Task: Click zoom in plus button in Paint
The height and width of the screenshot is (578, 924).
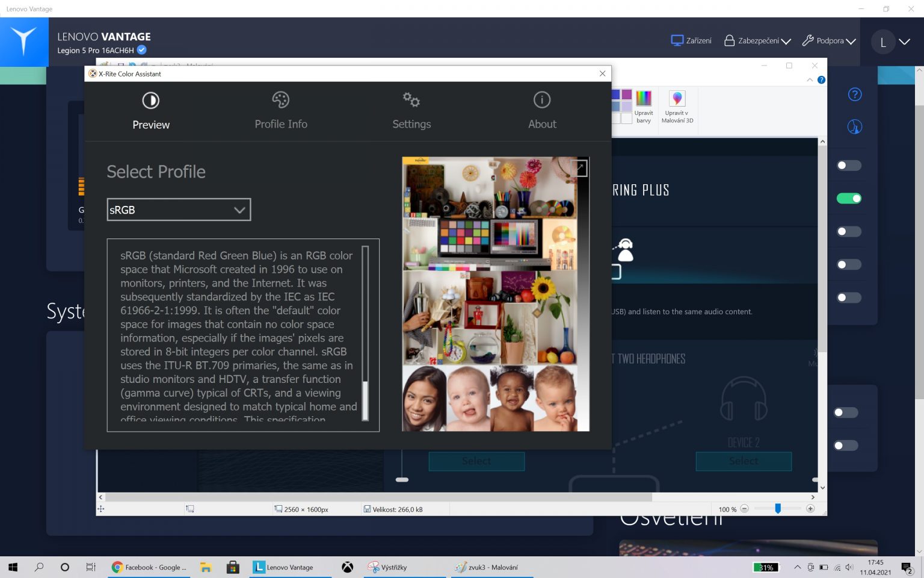Action: [x=810, y=509]
